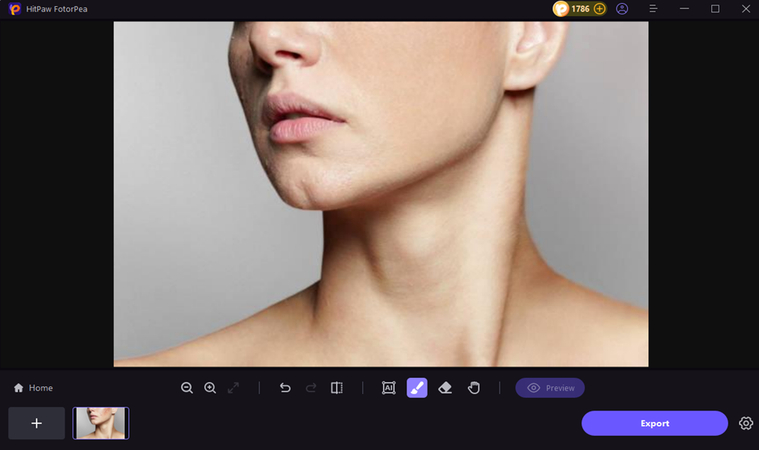Click the face photo on the canvas
This screenshot has width=759, height=450.
click(381, 194)
